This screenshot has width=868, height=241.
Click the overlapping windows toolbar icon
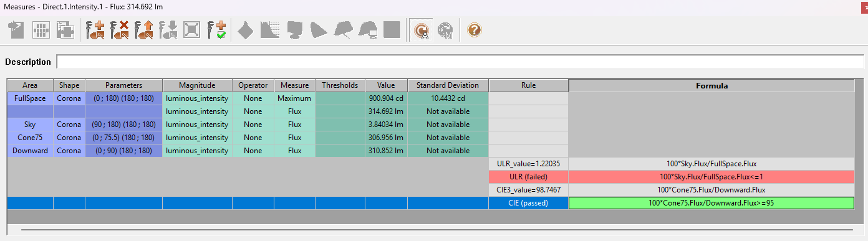pyautogui.click(x=65, y=29)
